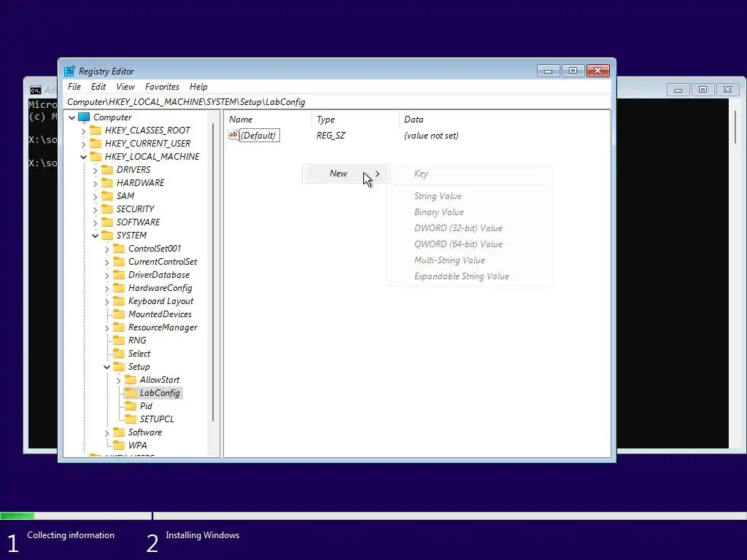Click the CurrentControlSet folder icon
This screenshot has height=560, width=747.
119,262
